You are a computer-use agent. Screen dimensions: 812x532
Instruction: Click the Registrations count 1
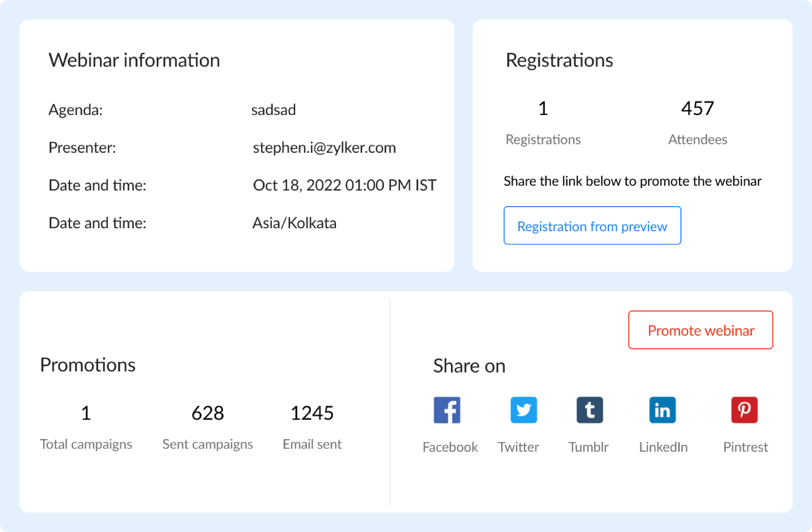(x=543, y=108)
